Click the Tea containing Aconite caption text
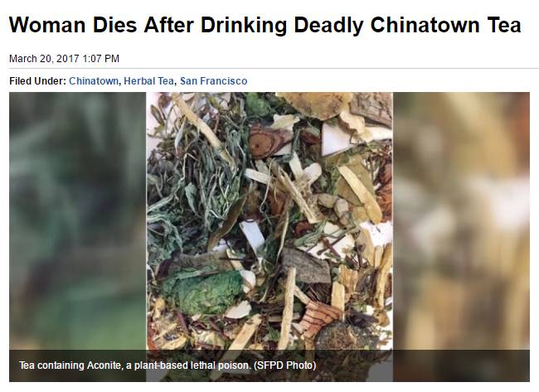The image size is (539, 392). (x=134, y=365)
